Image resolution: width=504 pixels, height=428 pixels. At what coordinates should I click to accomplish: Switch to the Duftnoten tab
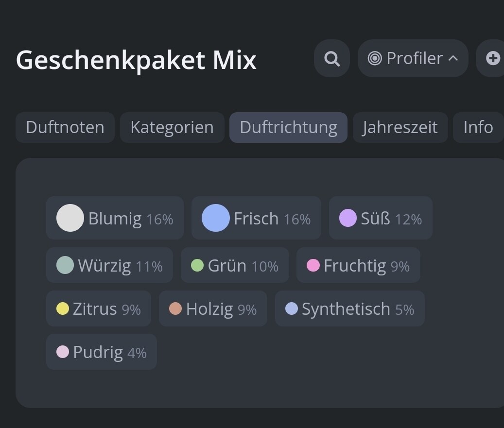click(x=65, y=127)
